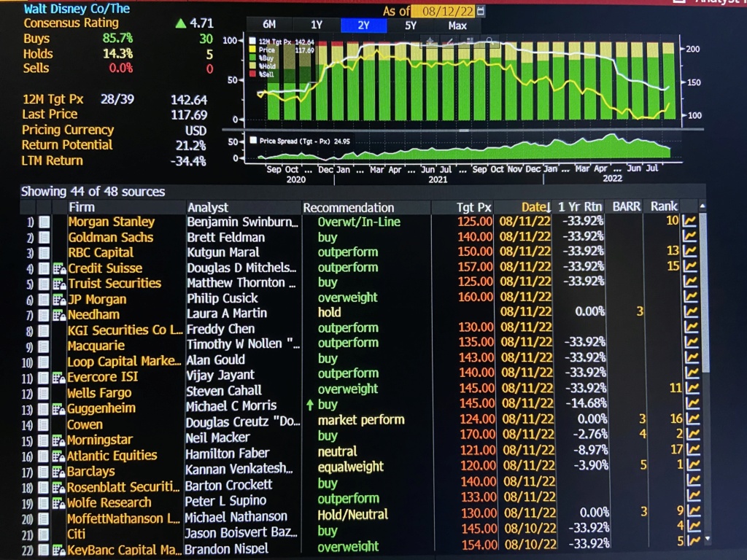747x560 pixels.
Task: Open the chart icon in the Wolfe Research row
Action: (x=694, y=496)
